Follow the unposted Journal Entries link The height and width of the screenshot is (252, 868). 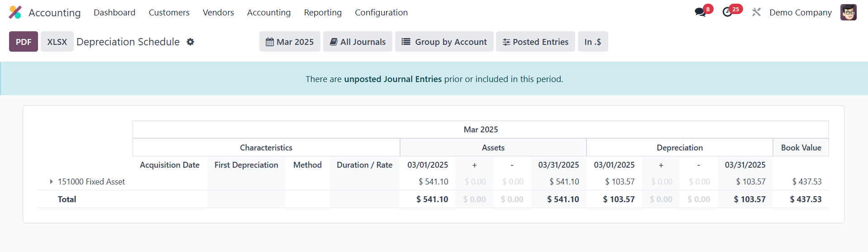pos(392,79)
